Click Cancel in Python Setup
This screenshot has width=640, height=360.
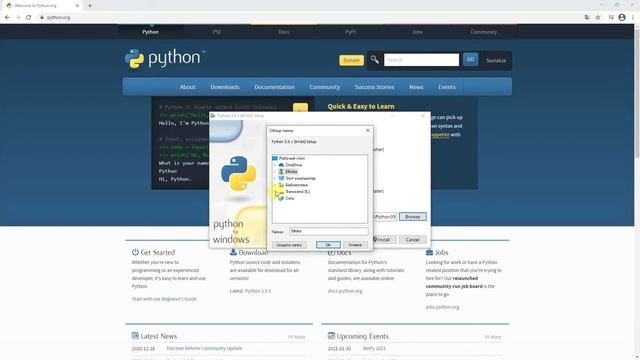pos(412,240)
